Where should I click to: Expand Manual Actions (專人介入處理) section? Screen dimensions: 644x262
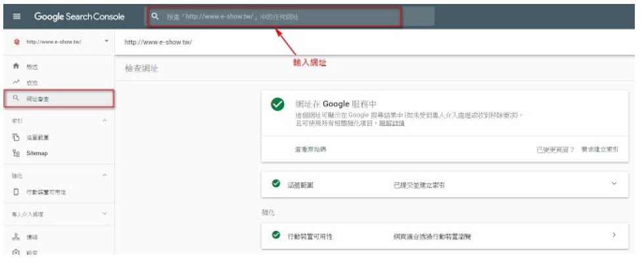point(104,214)
